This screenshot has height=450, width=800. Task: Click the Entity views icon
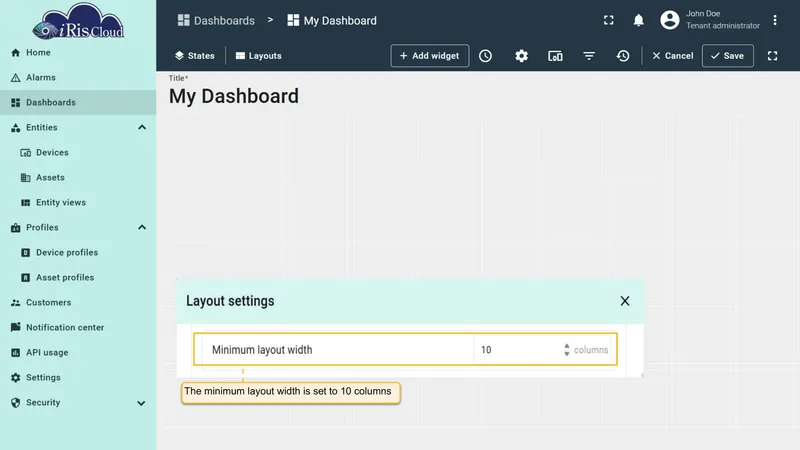pos(26,203)
